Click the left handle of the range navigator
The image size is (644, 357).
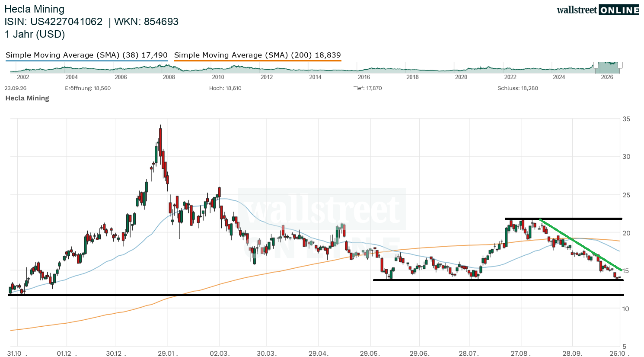click(596, 65)
